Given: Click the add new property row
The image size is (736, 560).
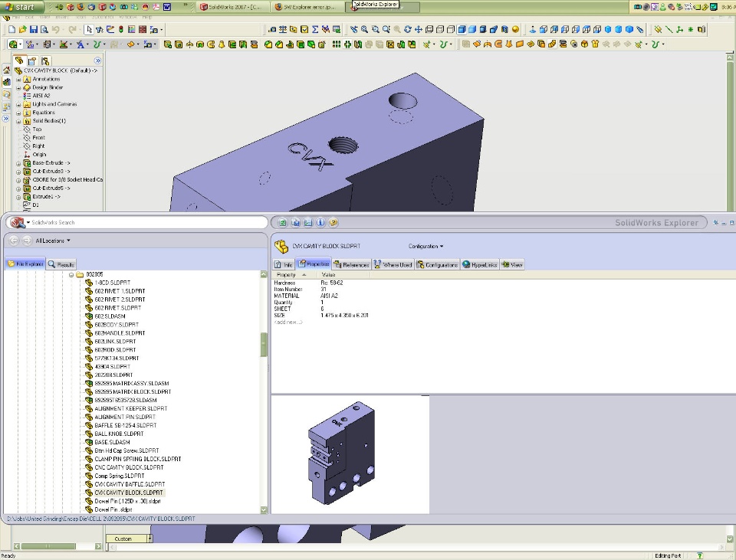Looking at the screenshot, I should [x=288, y=323].
